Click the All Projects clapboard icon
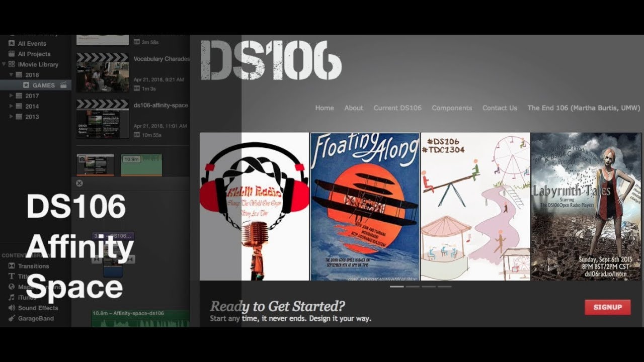This screenshot has height=362, width=644. (12, 54)
